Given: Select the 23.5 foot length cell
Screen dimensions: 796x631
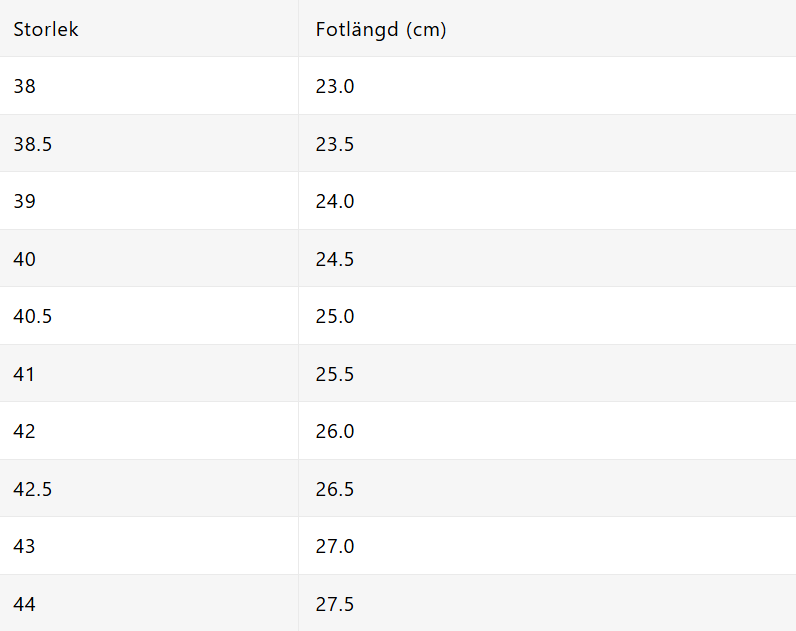Looking at the screenshot, I should click(x=335, y=144).
